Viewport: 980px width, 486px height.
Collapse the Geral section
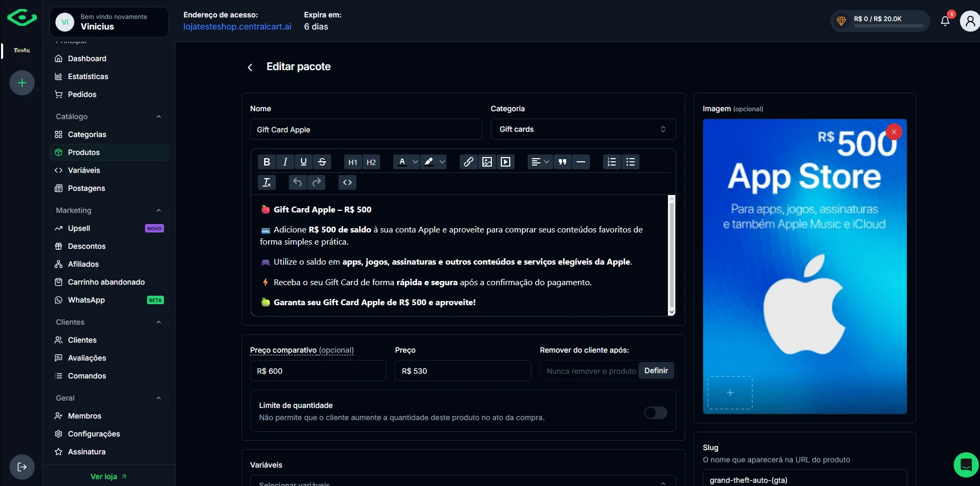pos(159,398)
